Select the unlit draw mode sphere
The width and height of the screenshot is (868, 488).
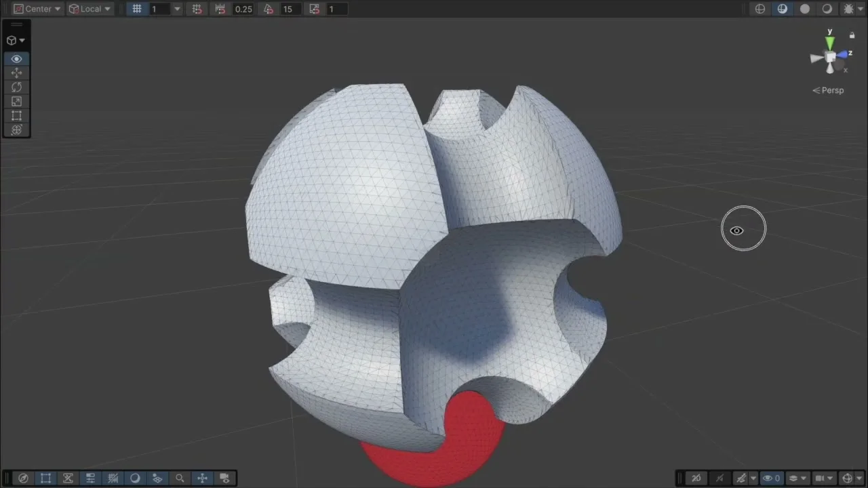coord(827,9)
